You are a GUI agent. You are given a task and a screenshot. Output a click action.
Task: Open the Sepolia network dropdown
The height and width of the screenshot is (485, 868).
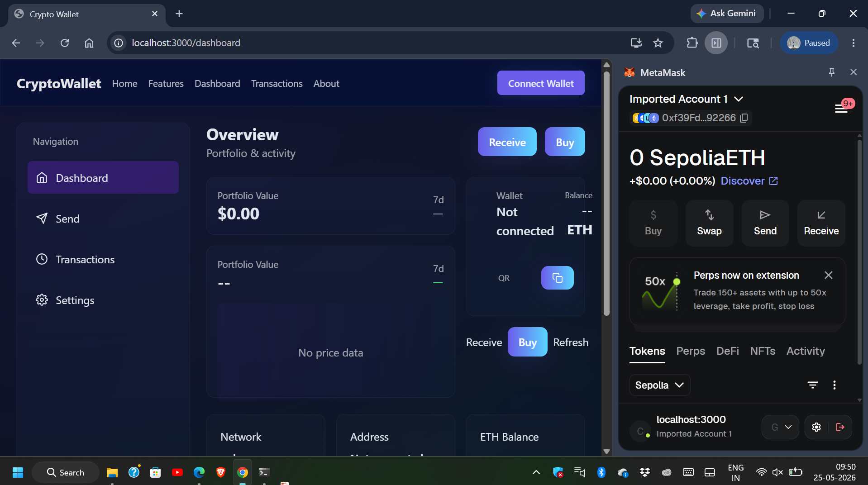(x=660, y=385)
